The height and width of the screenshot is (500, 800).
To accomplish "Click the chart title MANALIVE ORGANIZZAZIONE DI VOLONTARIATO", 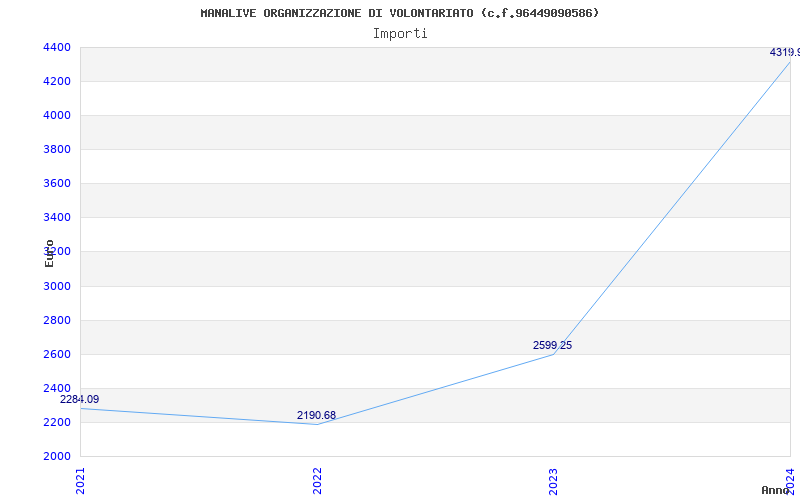I will 399,13.
